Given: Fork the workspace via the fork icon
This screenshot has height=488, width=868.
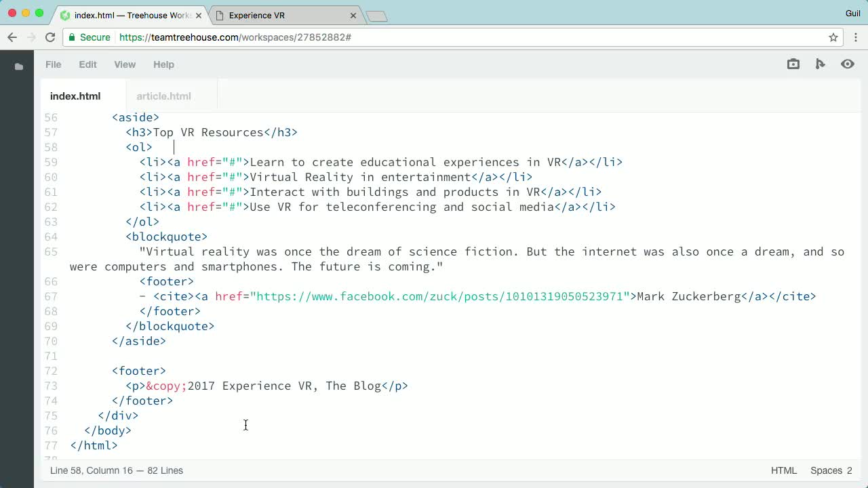Looking at the screenshot, I should [821, 64].
